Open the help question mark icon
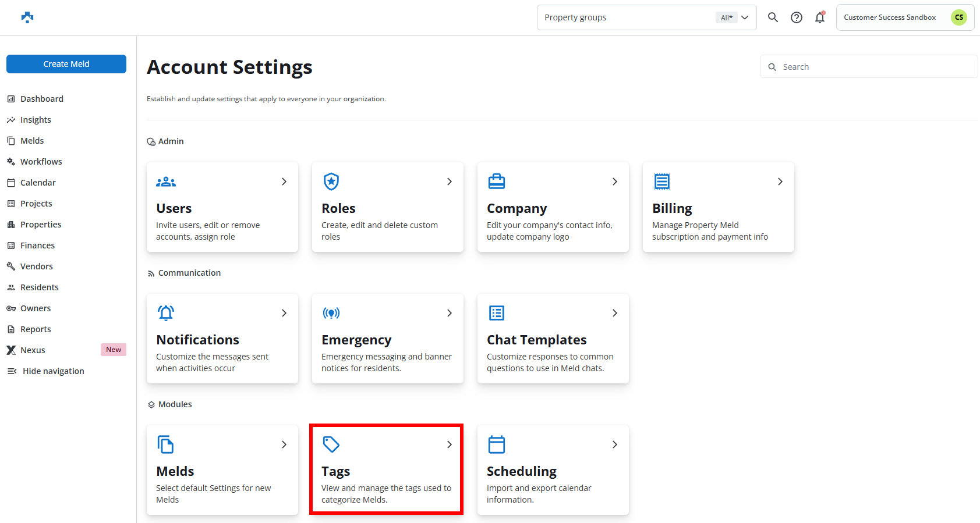Screen dimensions: 980x523 click(796, 17)
